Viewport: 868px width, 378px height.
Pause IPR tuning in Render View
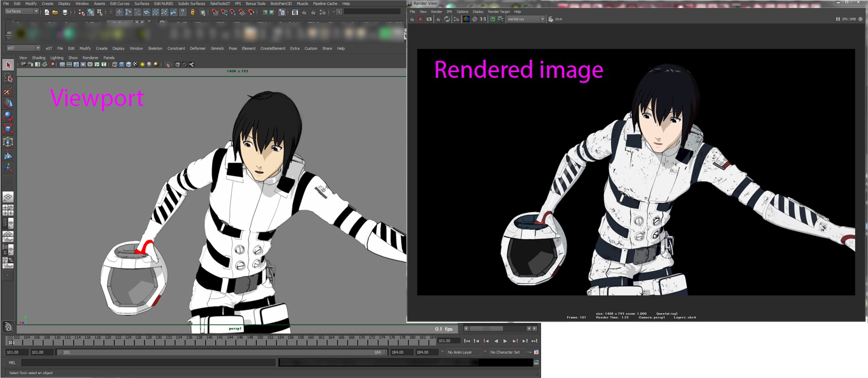coord(838,19)
